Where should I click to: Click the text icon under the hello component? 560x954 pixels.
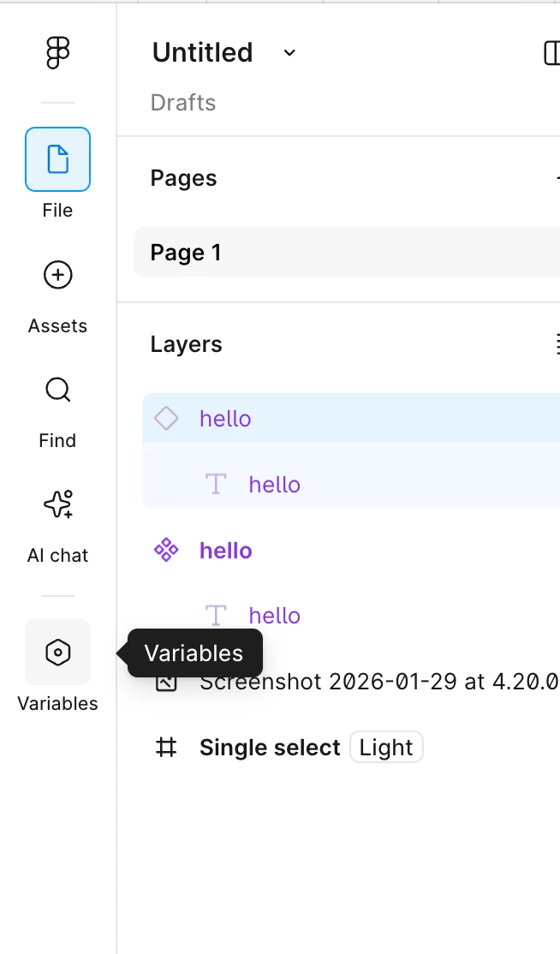coord(216,616)
